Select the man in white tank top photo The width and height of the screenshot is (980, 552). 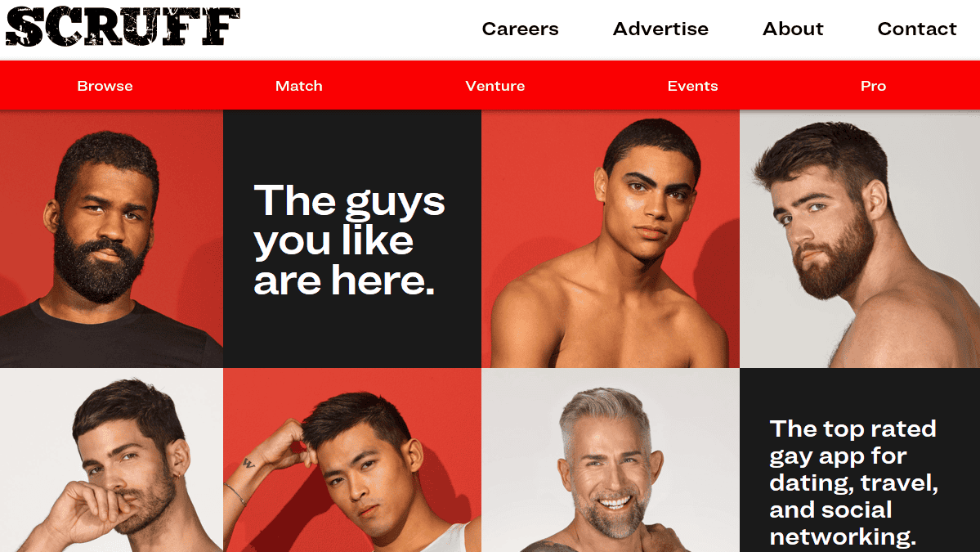tap(352, 460)
